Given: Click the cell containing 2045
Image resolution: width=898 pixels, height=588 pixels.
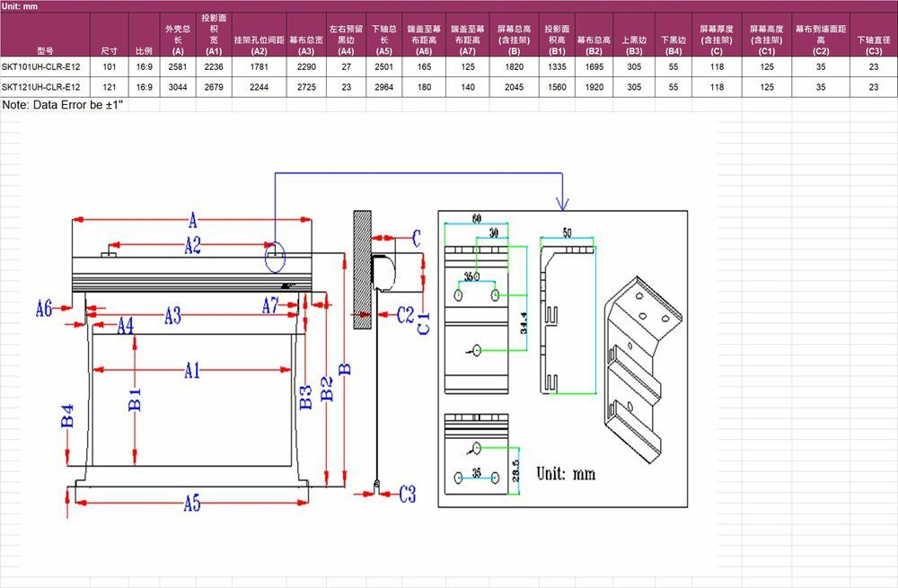Looking at the screenshot, I should (x=515, y=87).
